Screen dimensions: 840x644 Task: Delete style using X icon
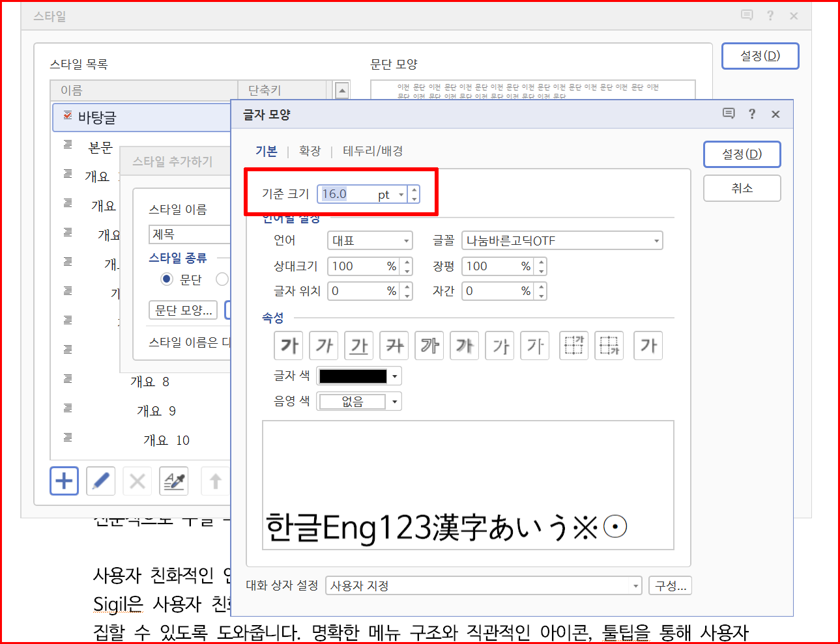pos(138,481)
